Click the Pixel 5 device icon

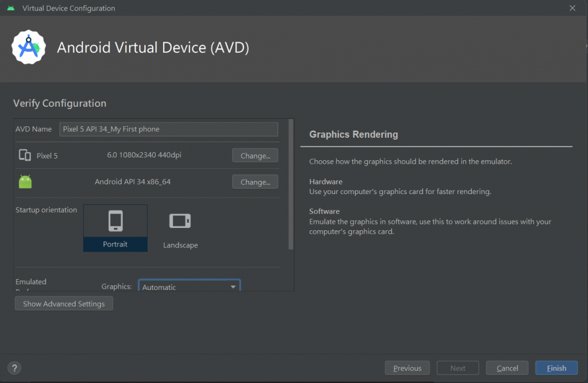click(25, 155)
